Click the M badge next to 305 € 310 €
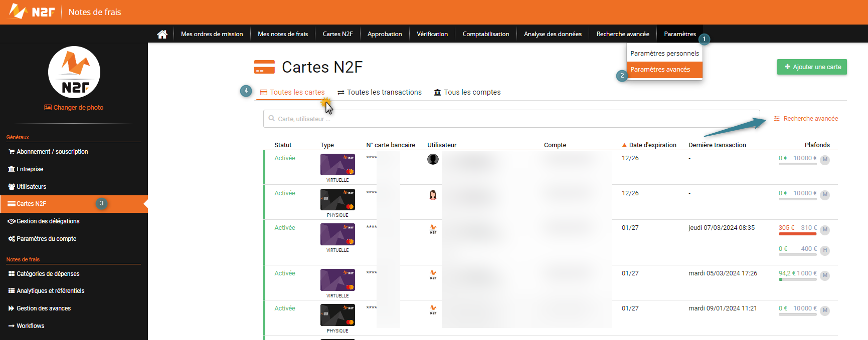Screen dimensions: 868x340 [x=825, y=230]
